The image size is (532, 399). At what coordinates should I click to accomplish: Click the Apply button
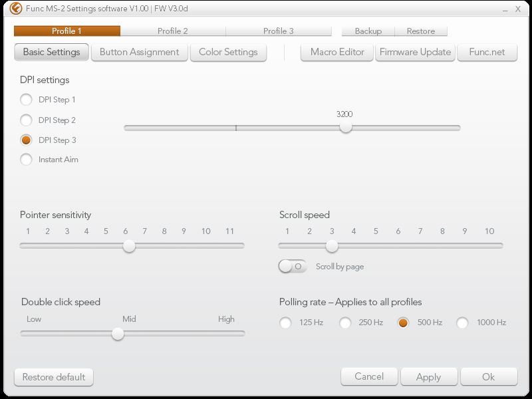coord(429,376)
